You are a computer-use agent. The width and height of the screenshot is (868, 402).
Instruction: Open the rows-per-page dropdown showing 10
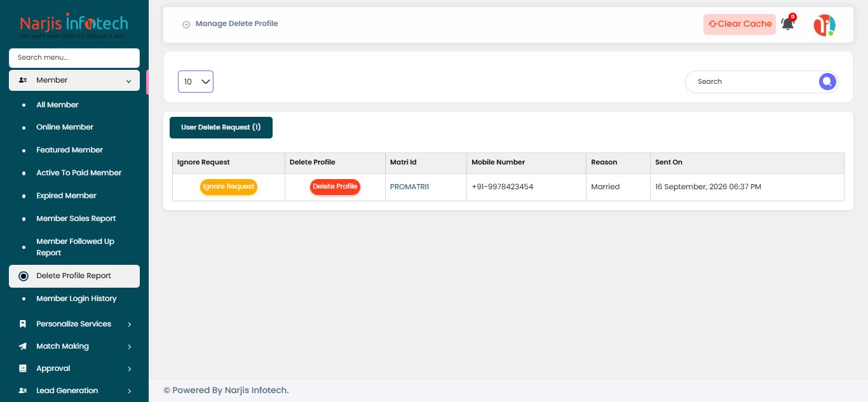[x=196, y=81]
